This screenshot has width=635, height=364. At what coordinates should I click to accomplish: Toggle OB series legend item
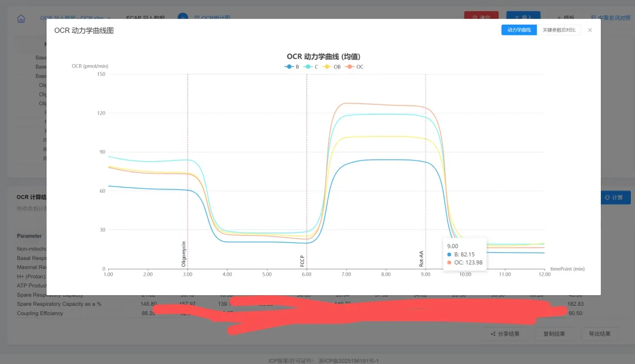tap(332, 67)
